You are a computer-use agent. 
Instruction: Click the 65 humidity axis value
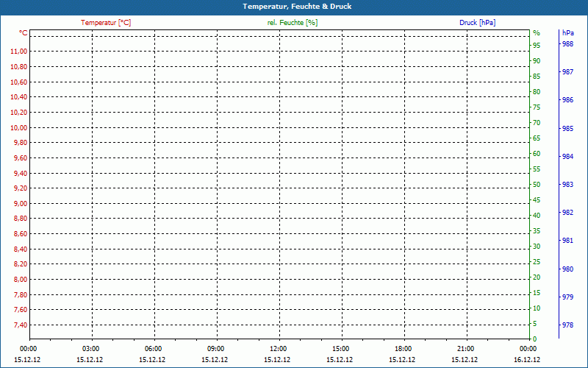pyautogui.click(x=537, y=138)
